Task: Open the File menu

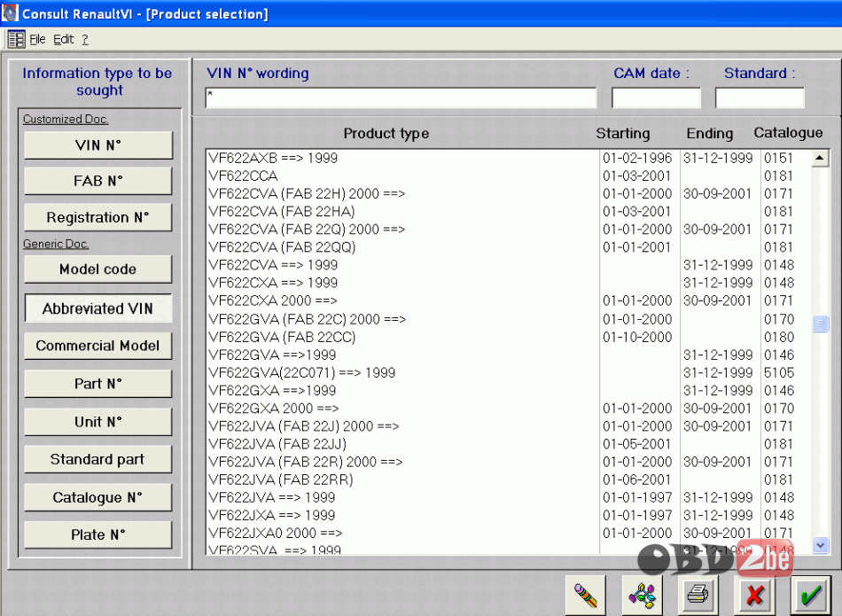Action: [37, 39]
